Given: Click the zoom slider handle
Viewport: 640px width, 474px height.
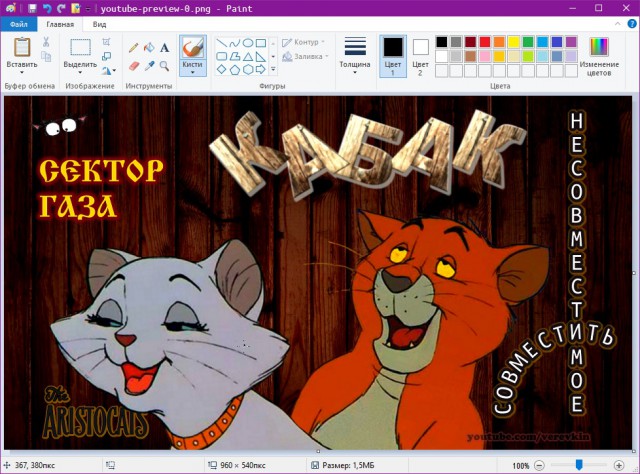Looking at the screenshot, I should 579,465.
